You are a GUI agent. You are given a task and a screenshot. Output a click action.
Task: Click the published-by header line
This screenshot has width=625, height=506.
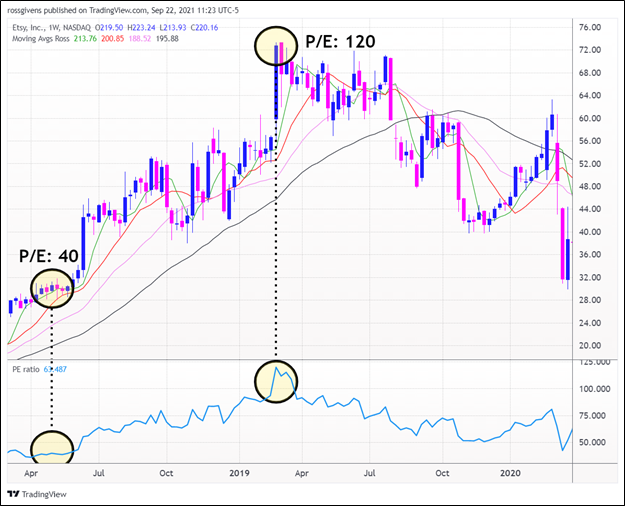pos(123,10)
